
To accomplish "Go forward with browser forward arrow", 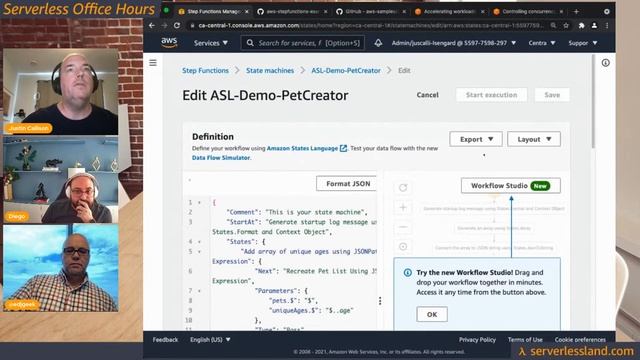I will point(164,25).
